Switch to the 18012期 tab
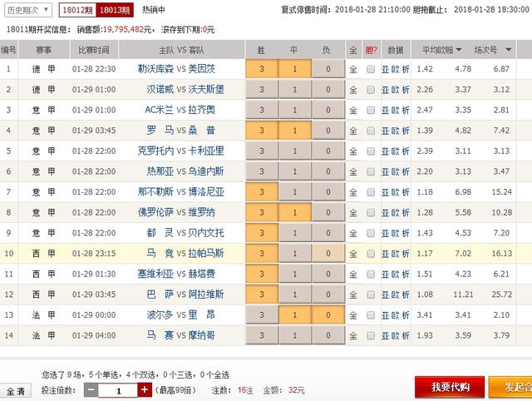Image resolution: width=532 pixels, height=401 pixels. coord(77,10)
